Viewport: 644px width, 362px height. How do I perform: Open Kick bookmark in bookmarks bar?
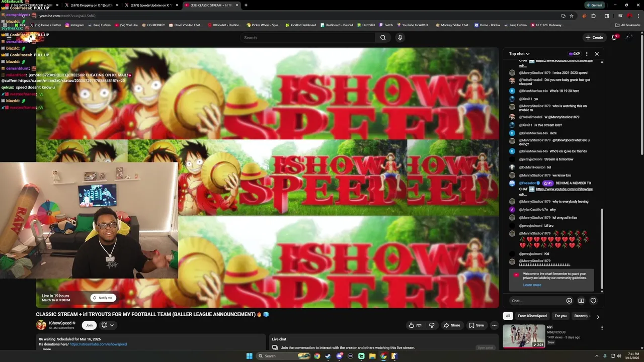pos(20,25)
